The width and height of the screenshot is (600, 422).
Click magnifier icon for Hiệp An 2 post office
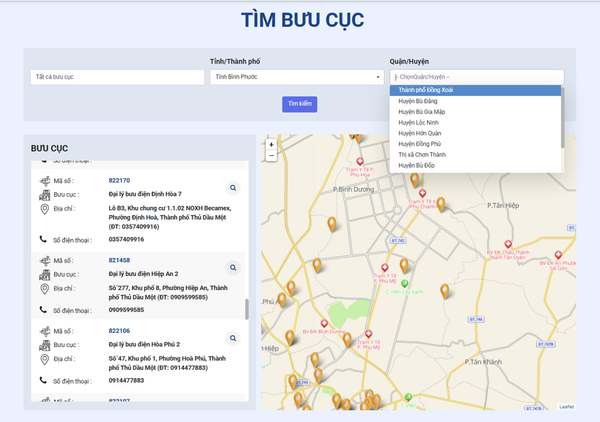232,267
